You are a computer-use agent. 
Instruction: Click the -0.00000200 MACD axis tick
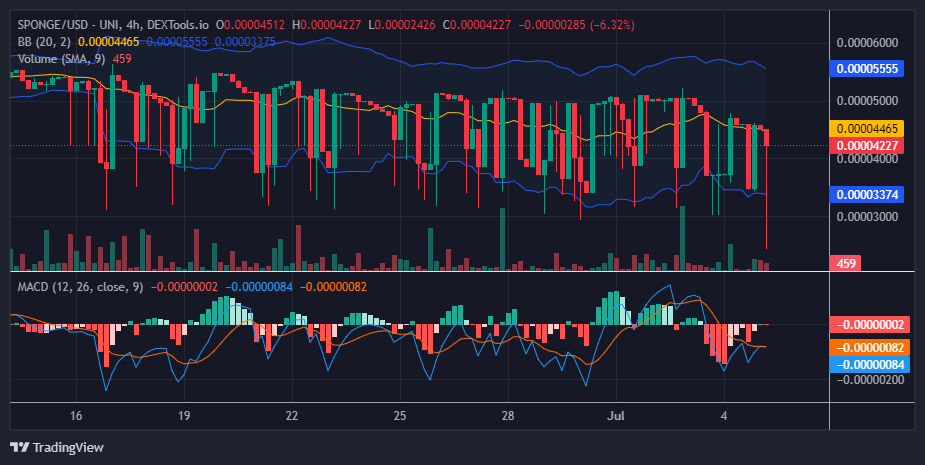[x=870, y=379]
